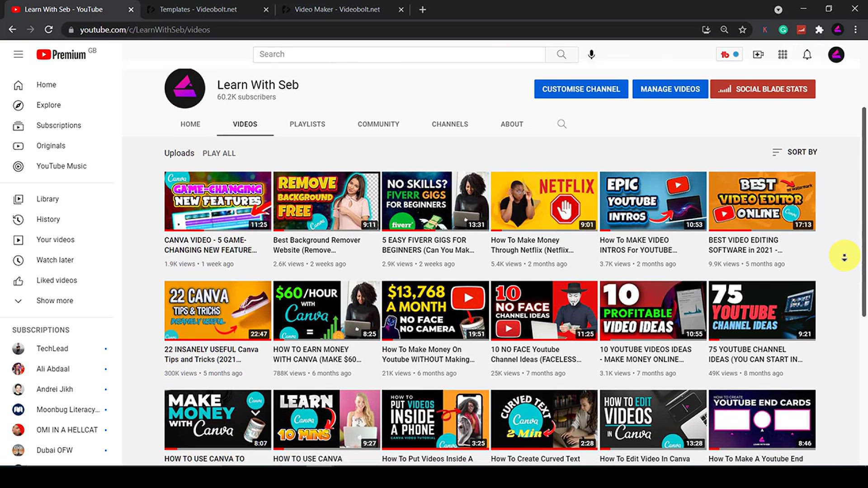Open the TubeBuddy extension button
Image resolution: width=868 pixels, height=488 pixels.
(x=729, y=54)
